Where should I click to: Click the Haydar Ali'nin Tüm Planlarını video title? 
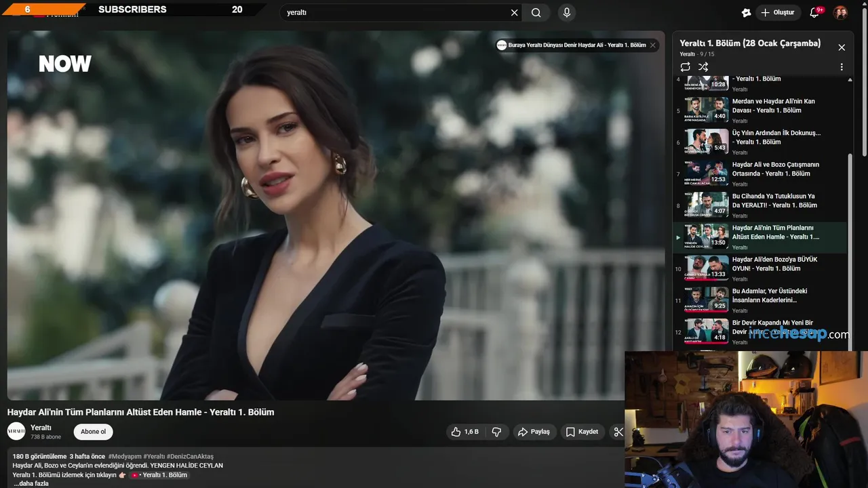[140, 412]
